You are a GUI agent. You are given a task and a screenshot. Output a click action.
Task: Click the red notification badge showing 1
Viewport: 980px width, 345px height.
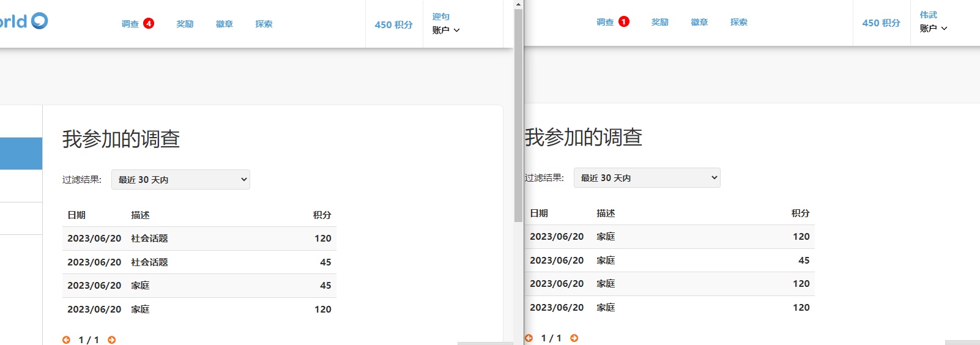[623, 22]
